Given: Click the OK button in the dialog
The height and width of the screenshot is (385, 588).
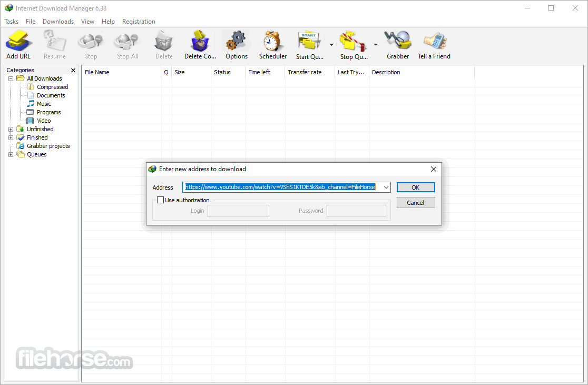Looking at the screenshot, I should click(x=416, y=187).
